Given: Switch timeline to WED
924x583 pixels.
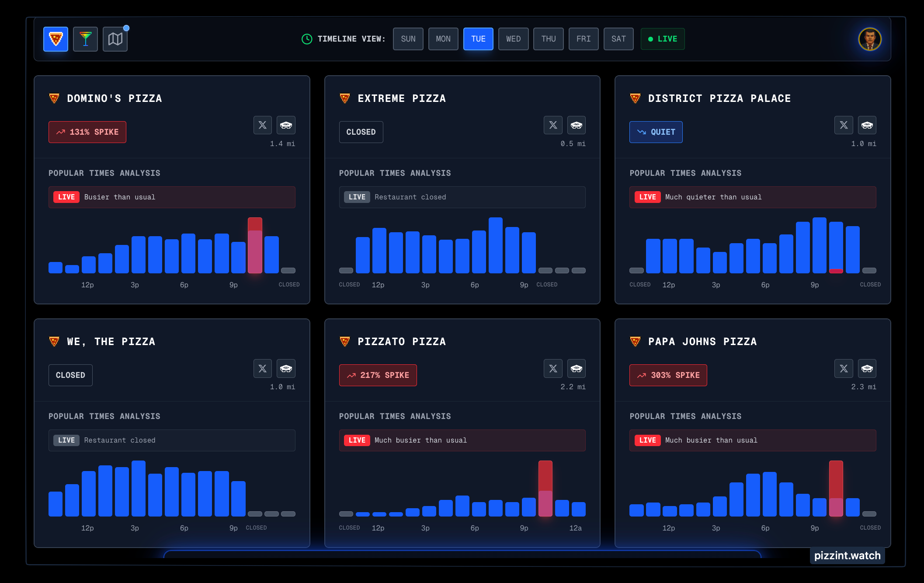Looking at the screenshot, I should coord(513,39).
